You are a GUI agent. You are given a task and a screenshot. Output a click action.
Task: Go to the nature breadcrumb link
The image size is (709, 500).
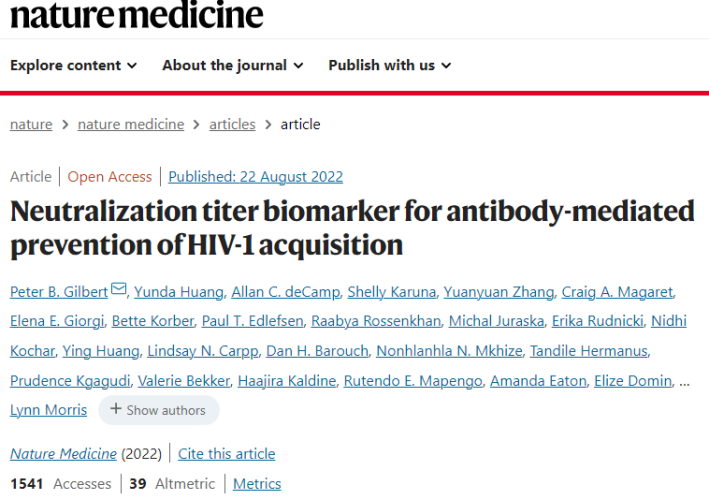pos(31,124)
